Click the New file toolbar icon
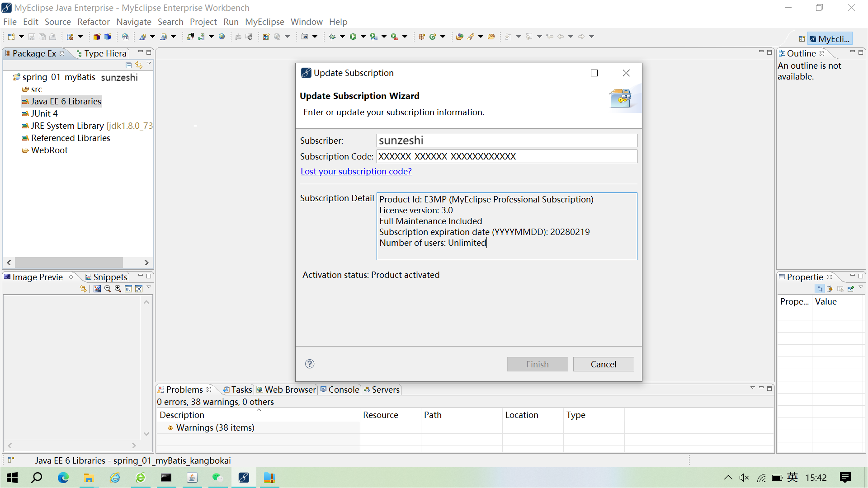The height and width of the screenshot is (488, 868). pos(11,37)
